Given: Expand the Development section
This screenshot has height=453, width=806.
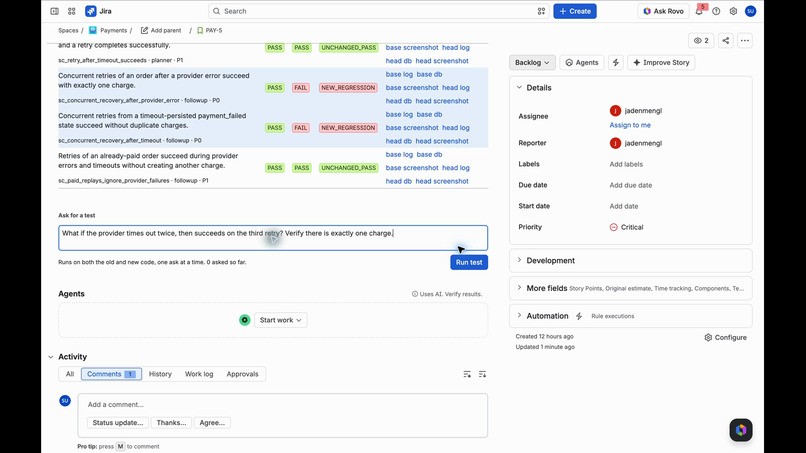Looking at the screenshot, I should click(519, 260).
